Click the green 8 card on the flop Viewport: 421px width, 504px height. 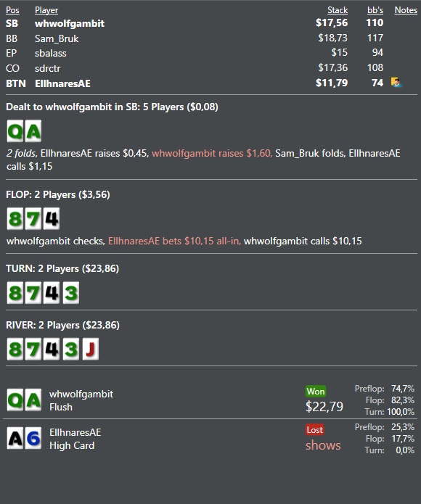15,218
